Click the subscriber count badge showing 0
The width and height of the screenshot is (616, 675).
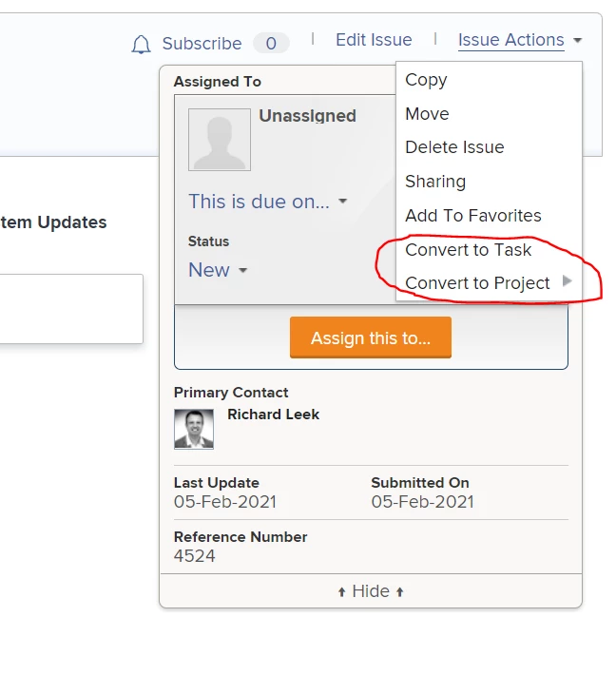[271, 43]
